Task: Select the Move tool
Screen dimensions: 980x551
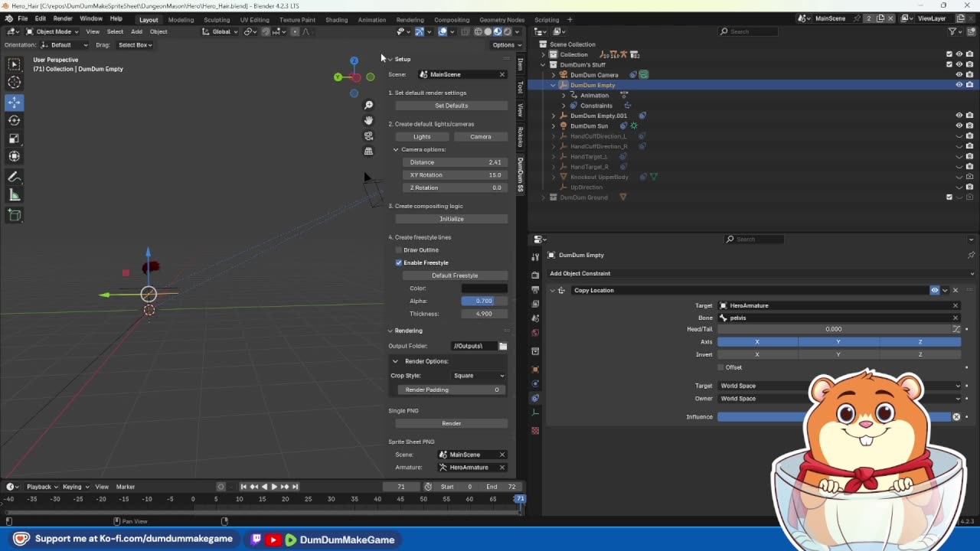Action: tap(14, 102)
